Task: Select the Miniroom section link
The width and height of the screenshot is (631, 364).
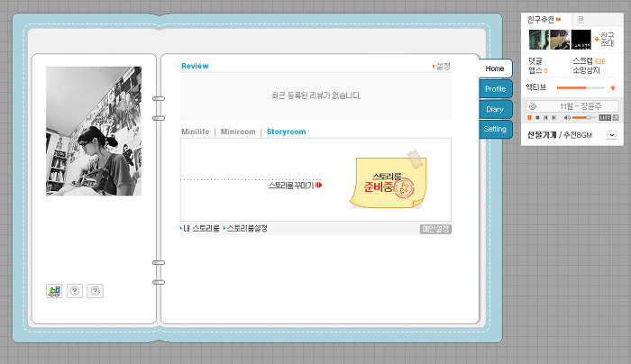Action: click(x=238, y=132)
